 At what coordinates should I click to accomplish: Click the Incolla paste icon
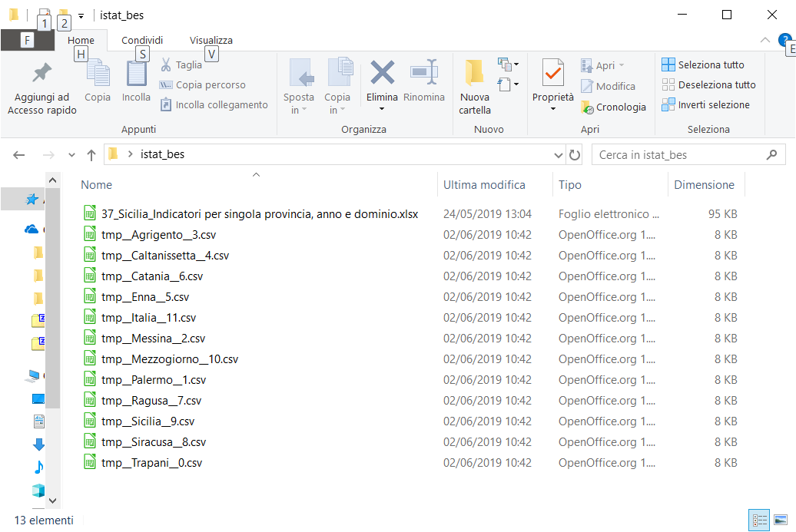pyautogui.click(x=136, y=74)
